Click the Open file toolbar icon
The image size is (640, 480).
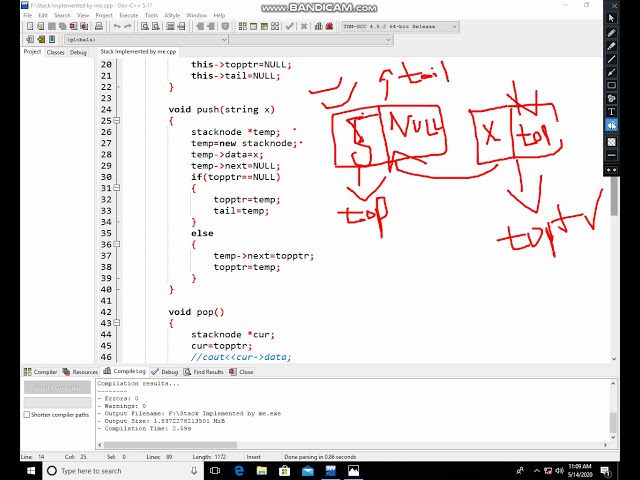(x=40, y=27)
